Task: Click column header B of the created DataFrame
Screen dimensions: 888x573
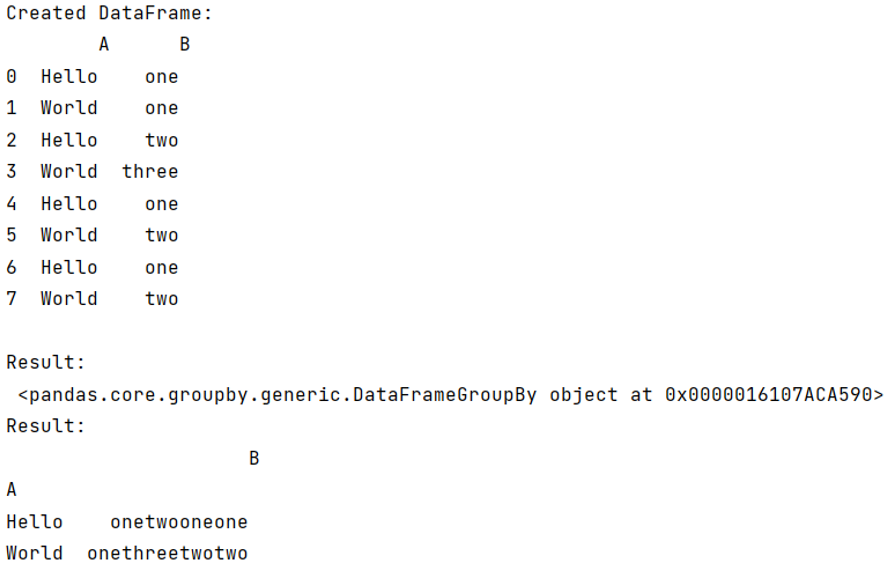Action: coord(184,45)
